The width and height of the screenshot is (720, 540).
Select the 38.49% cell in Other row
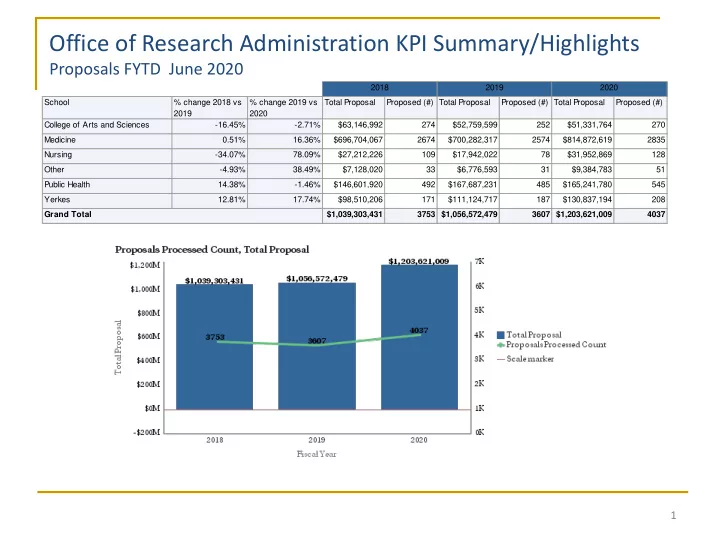285,170
